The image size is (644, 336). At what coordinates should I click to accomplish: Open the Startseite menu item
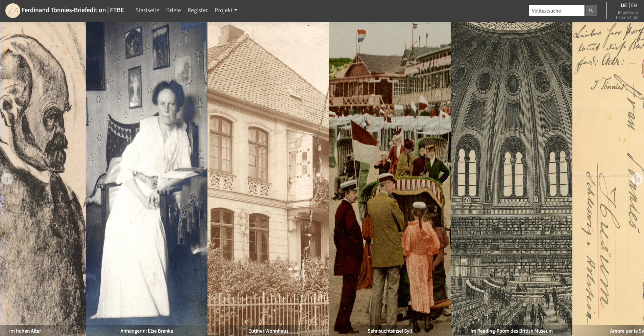pyautogui.click(x=147, y=10)
